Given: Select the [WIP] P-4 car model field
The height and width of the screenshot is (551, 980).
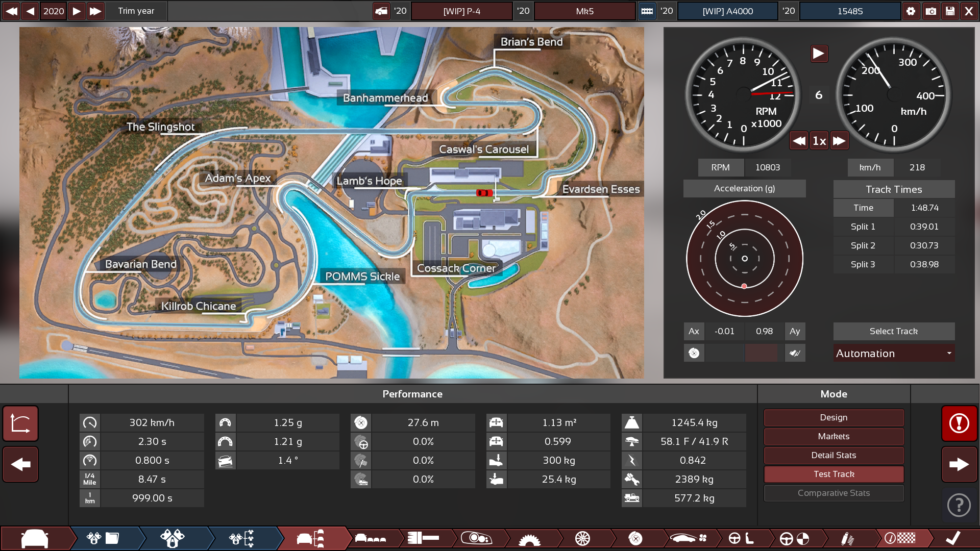Looking at the screenshot, I should point(461,11).
